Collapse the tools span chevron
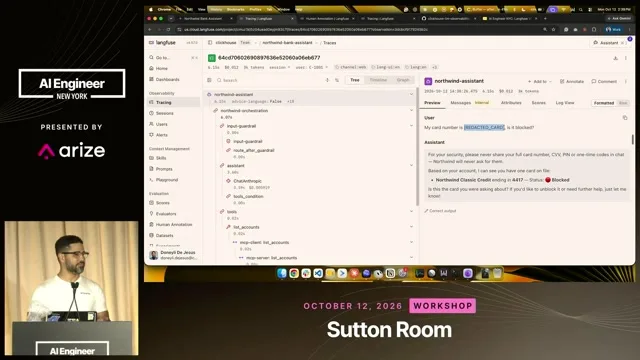Screen dimensions: 640x360 pos(411,211)
